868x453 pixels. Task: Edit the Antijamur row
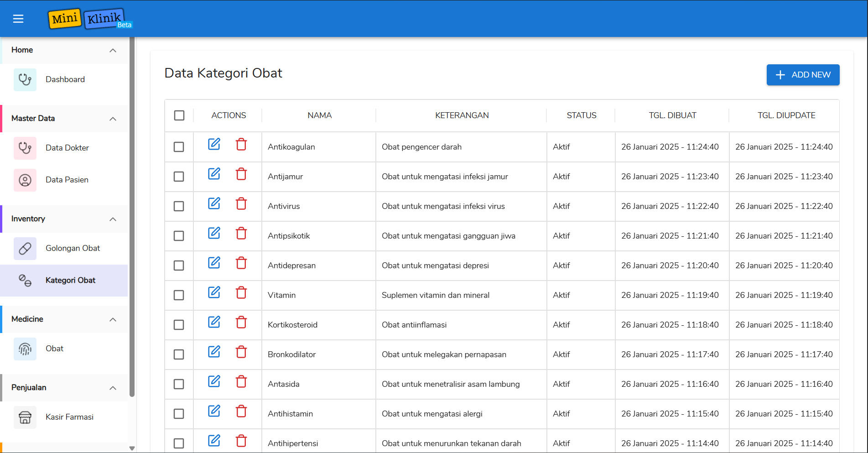(x=214, y=174)
